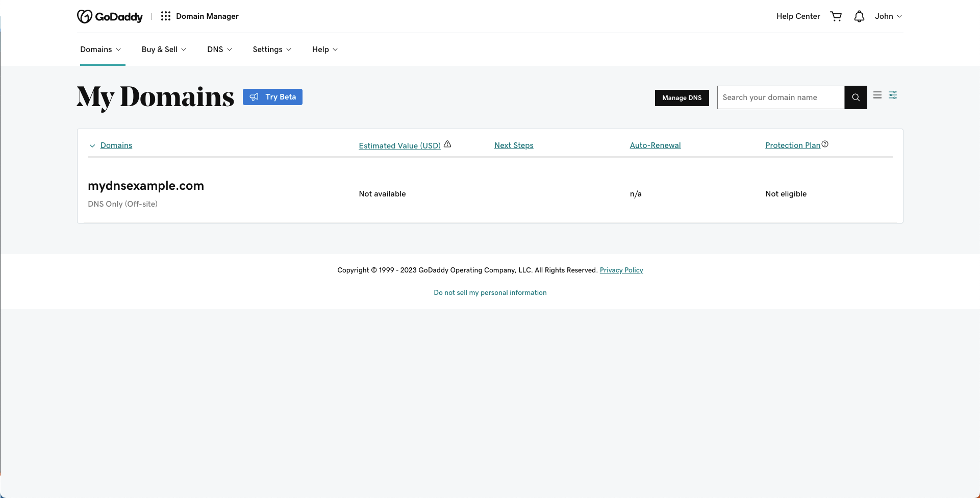Image resolution: width=980 pixels, height=498 pixels.
Task: Open the shopping cart
Action: tap(836, 16)
